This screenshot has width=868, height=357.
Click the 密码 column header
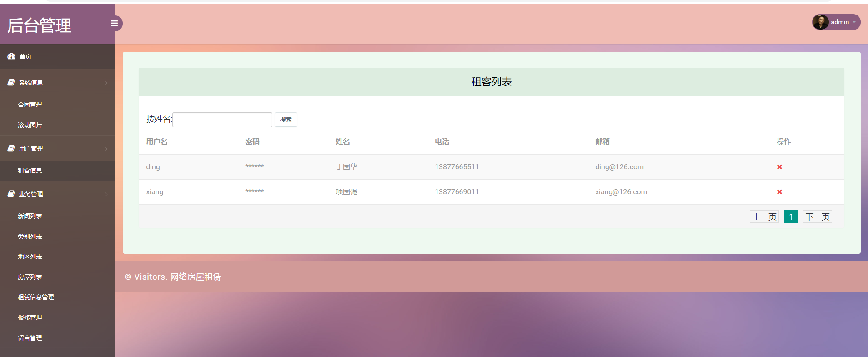coord(252,142)
